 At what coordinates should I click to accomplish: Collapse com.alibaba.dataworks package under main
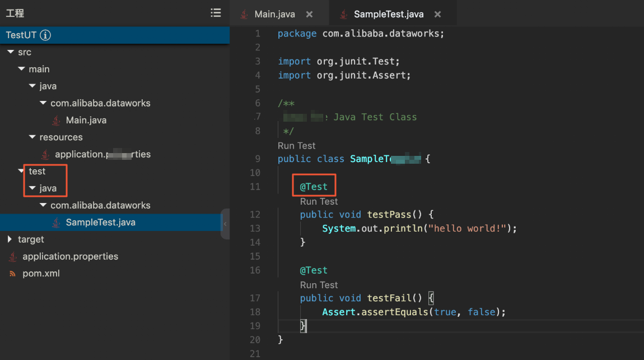[x=43, y=103]
